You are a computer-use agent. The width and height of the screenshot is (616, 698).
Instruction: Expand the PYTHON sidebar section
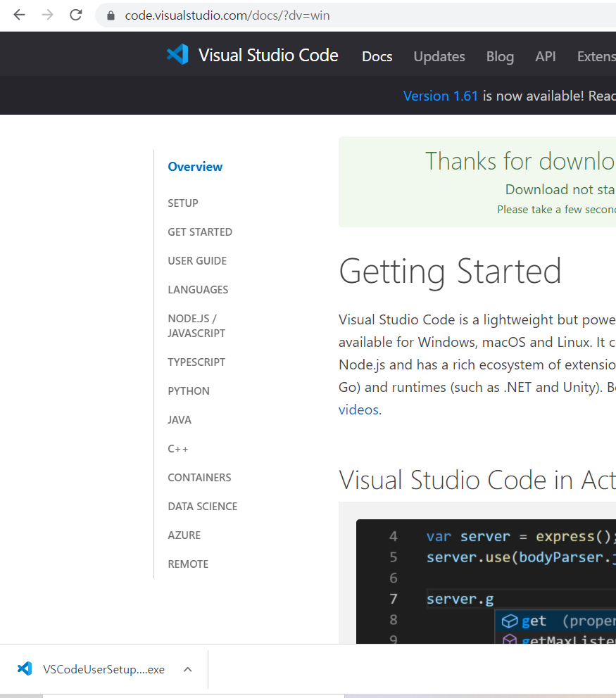coord(189,391)
